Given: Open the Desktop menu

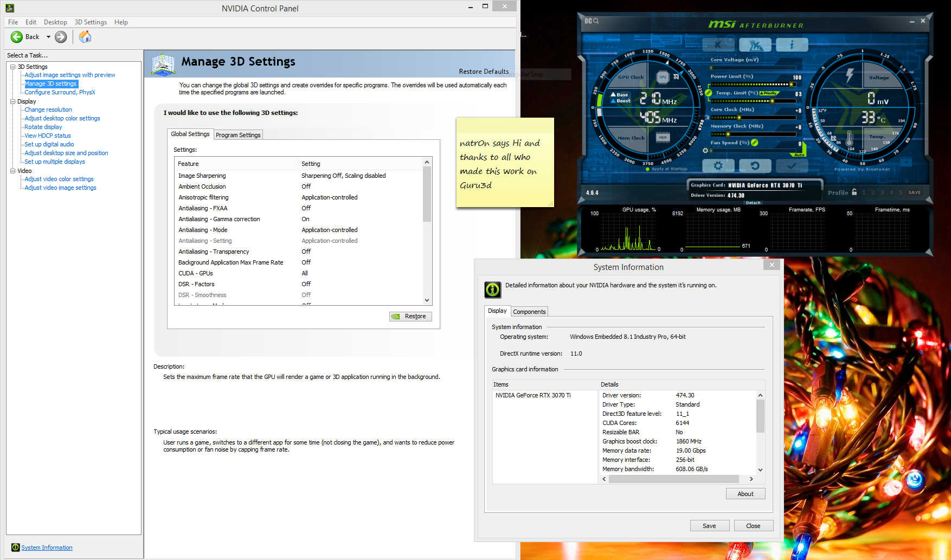Looking at the screenshot, I should (x=55, y=22).
